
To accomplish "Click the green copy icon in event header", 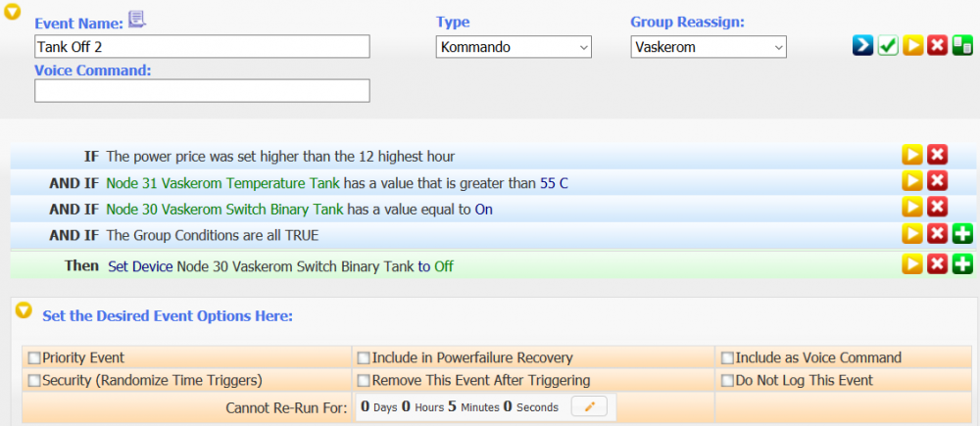I will point(962,46).
